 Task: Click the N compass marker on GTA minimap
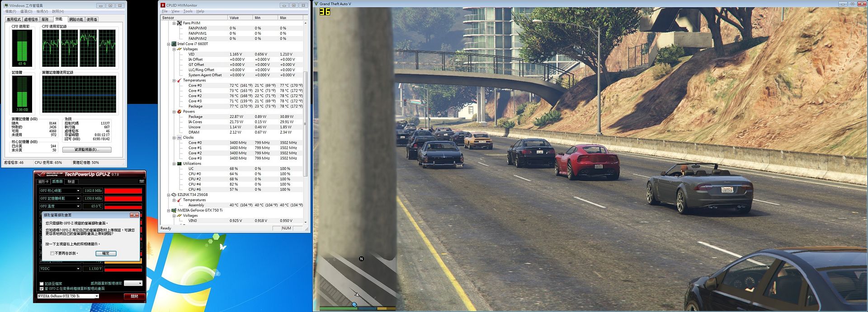pos(361,259)
